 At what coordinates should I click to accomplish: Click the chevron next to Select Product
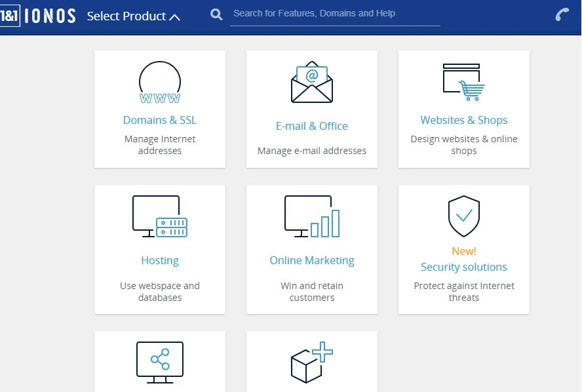[x=174, y=17]
